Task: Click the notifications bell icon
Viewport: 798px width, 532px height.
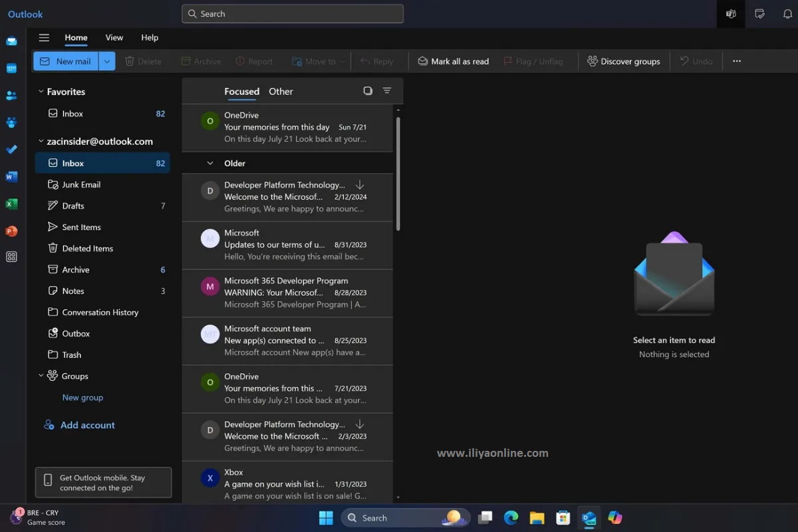Action: click(787, 14)
